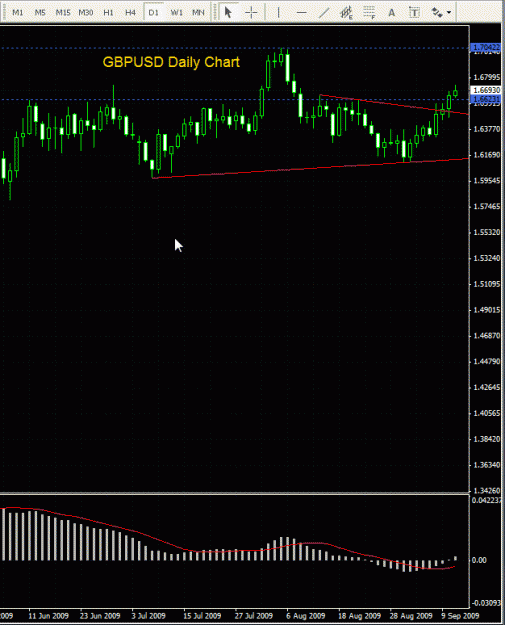Select the equidistant channel tool
Viewport: 505px width, 625px height.
coord(346,12)
